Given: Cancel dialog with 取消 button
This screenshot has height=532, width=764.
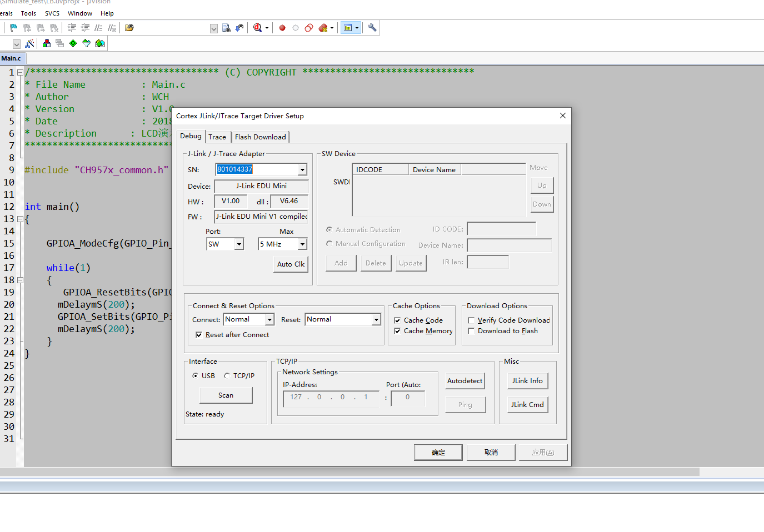Looking at the screenshot, I should pos(491,453).
